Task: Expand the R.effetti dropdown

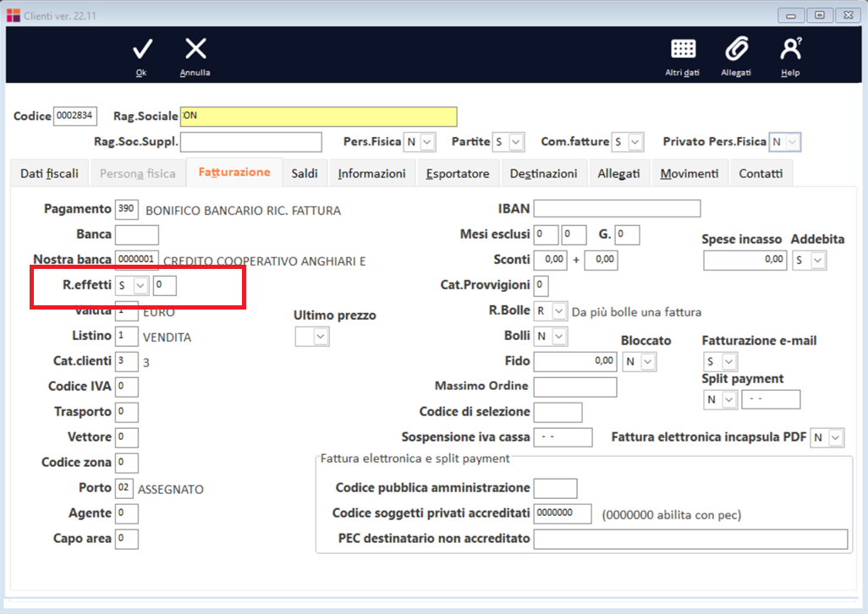Action: (x=140, y=285)
